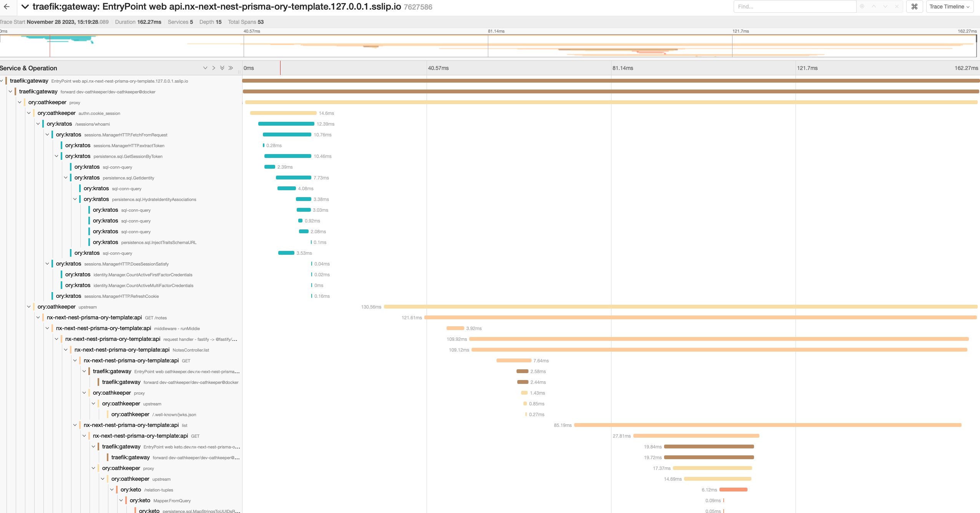Collapse ory:oathkeeper authn.cookie_session span
Viewport: 980px width, 513px height.
pos(29,113)
